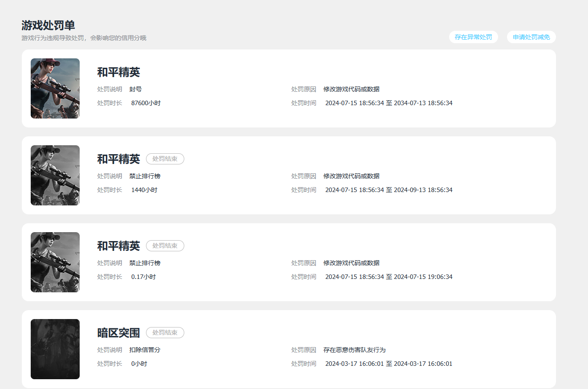Select the 87600小时 duration value
The width and height of the screenshot is (588, 389).
point(146,103)
